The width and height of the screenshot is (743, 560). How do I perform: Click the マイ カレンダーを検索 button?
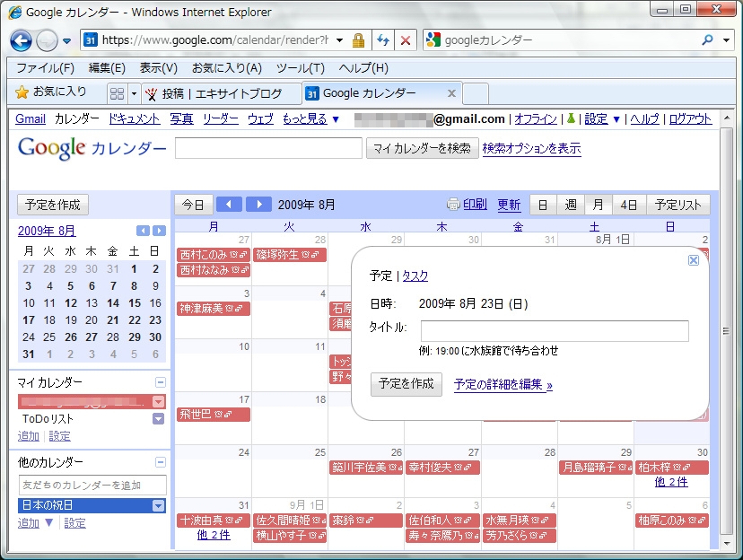(423, 149)
